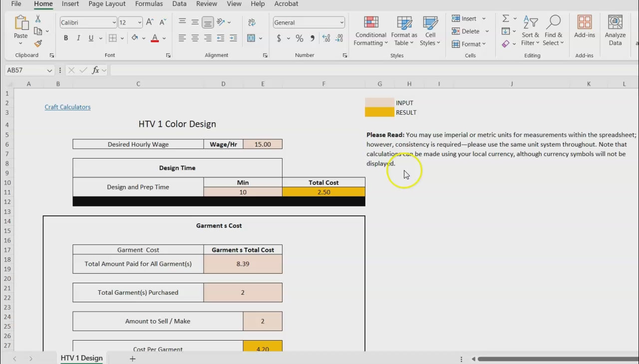Click the AutoSum sigma icon

[505, 18]
